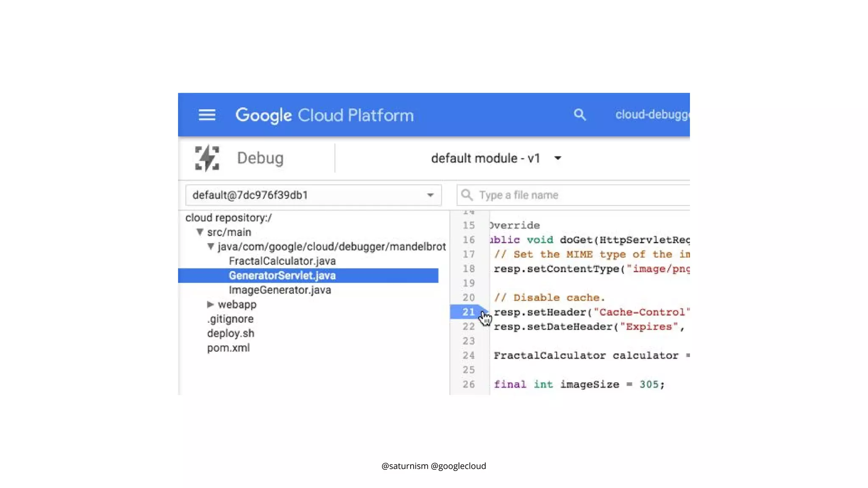Click the FractalCalculator calculator code line
Screen dimensions: 868x488
592,355
